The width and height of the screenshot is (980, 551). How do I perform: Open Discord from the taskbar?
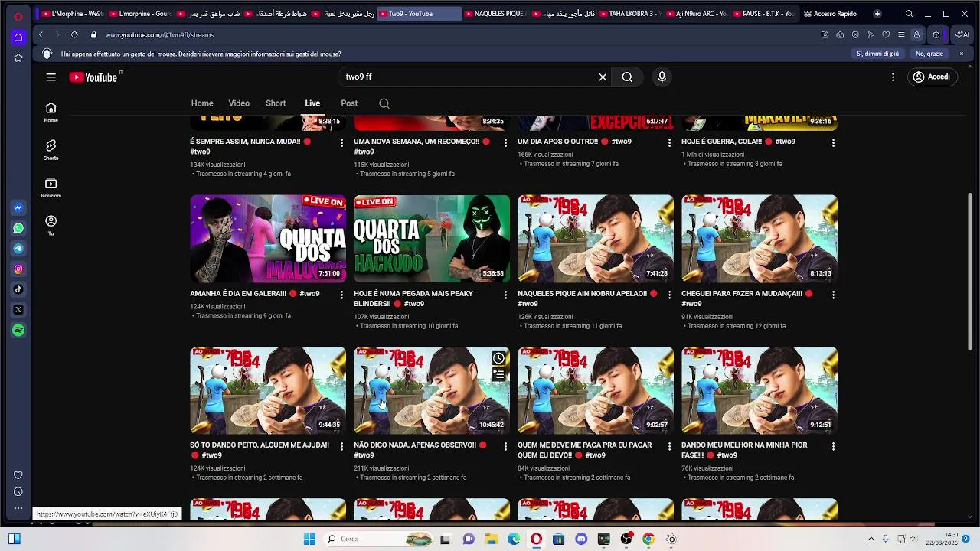click(x=581, y=539)
